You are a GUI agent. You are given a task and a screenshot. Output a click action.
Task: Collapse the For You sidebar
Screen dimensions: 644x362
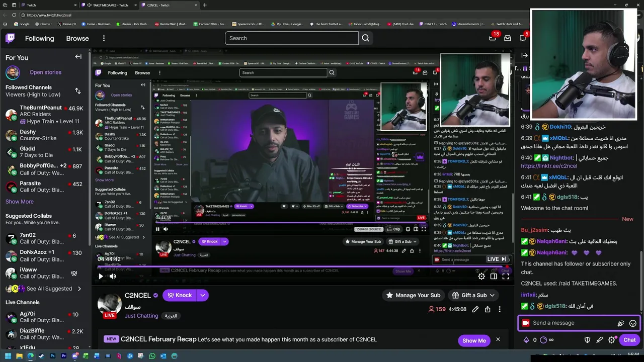coord(78,57)
